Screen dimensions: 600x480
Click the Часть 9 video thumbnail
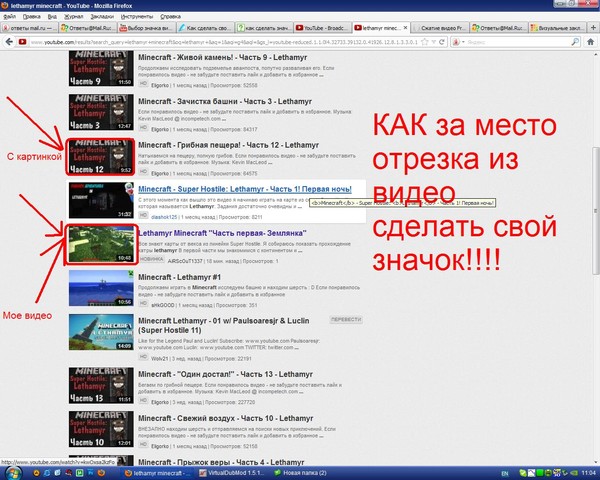tap(101, 68)
